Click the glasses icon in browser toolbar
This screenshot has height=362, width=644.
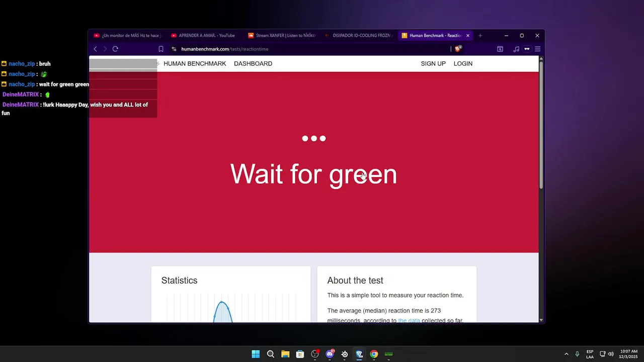click(527, 49)
